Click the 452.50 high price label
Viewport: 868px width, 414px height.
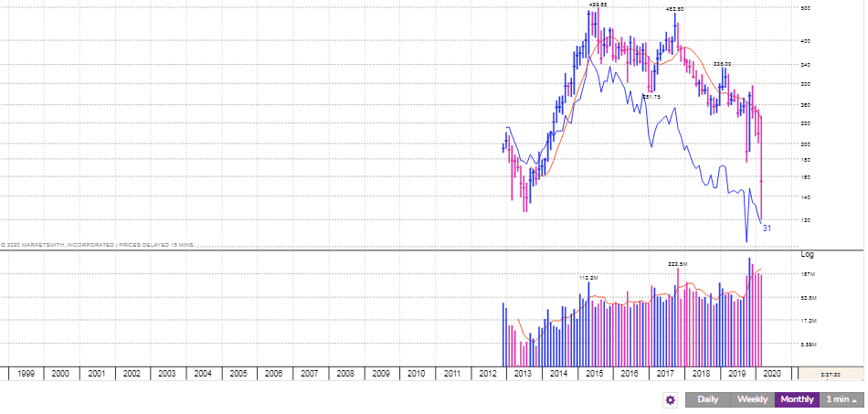tap(675, 9)
